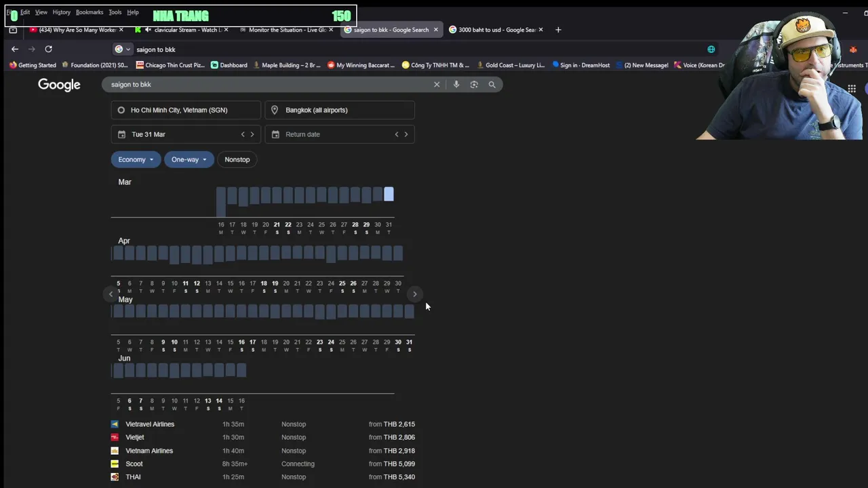Click the globe icon in address bar
The height and width of the screenshot is (488, 868).
coord(711,49)
